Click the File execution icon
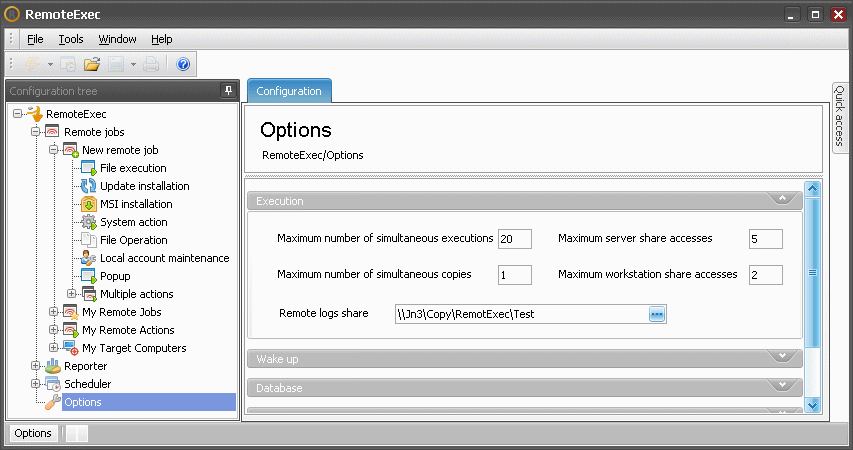The height and width of the screenshot is (450, 853). (89, 168)
